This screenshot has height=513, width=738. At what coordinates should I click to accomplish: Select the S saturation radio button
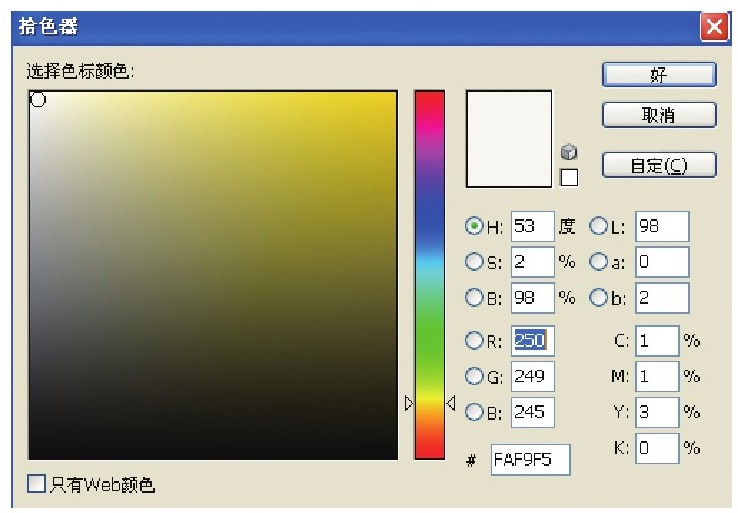(x=474, y=261)
